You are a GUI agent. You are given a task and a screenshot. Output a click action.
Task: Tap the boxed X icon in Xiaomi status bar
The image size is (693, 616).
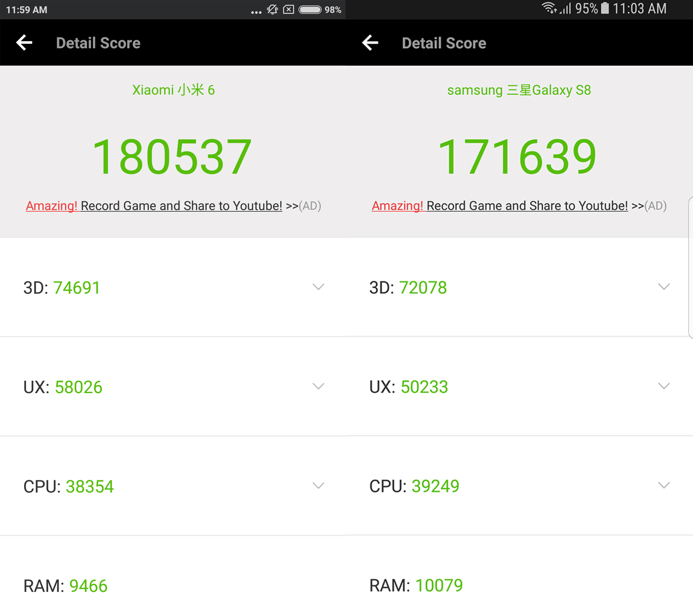(x=288, y=10)
